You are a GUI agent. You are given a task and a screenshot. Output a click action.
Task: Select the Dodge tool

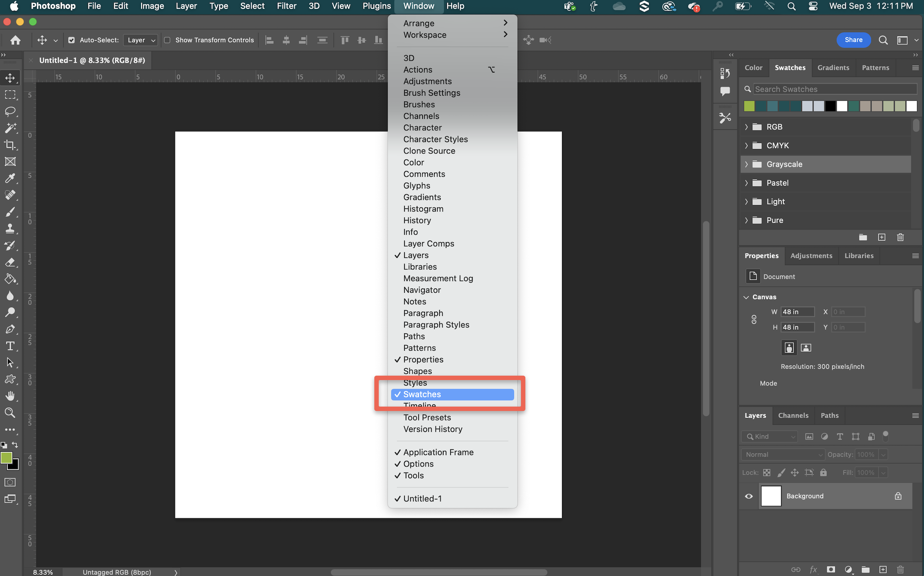click(10, 312)
